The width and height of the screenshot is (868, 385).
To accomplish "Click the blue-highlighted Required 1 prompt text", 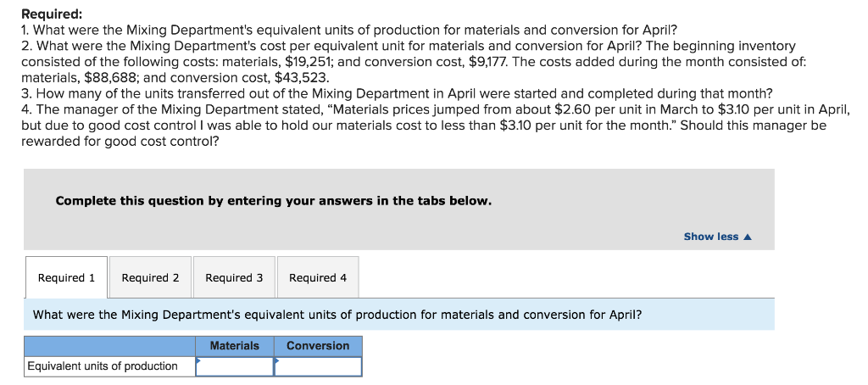I will tap(337, 315).
